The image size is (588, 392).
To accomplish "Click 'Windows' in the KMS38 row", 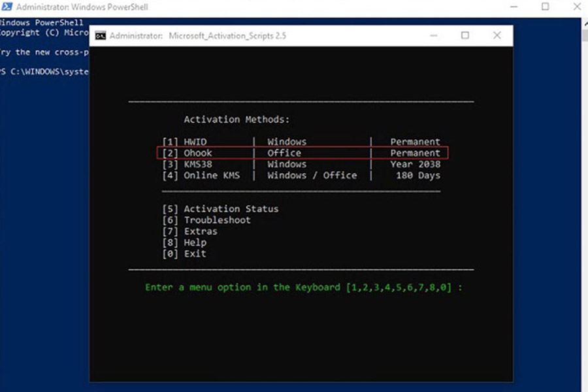I will point(287,164).
